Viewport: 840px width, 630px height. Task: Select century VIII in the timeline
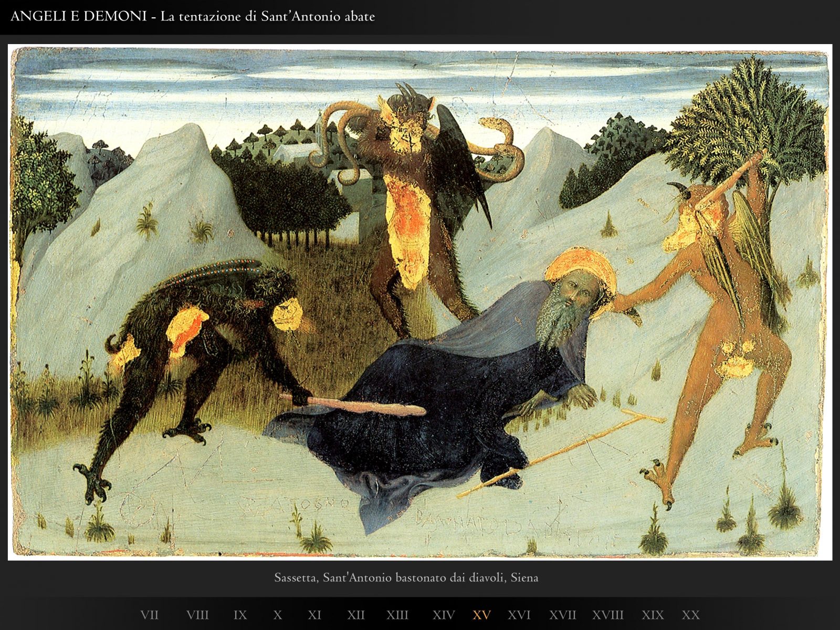197,615
